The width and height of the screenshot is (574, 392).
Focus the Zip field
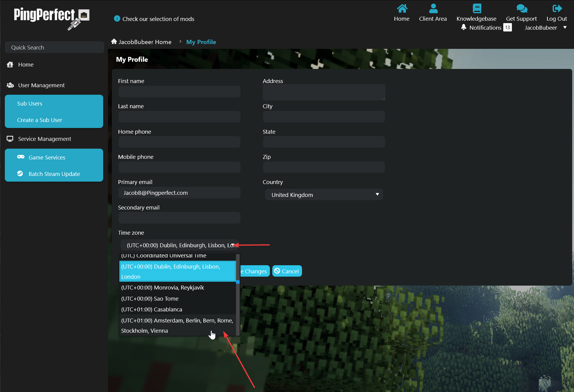pyautogui.click(x=324, y=167)
